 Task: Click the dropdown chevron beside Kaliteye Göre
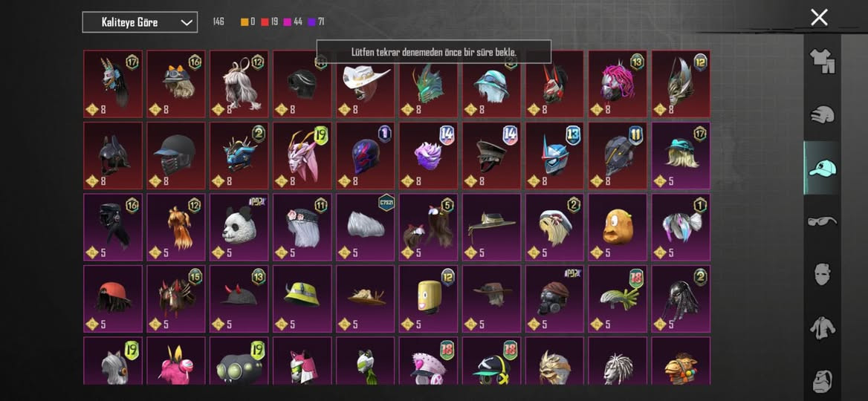click(x=187, y=23)
